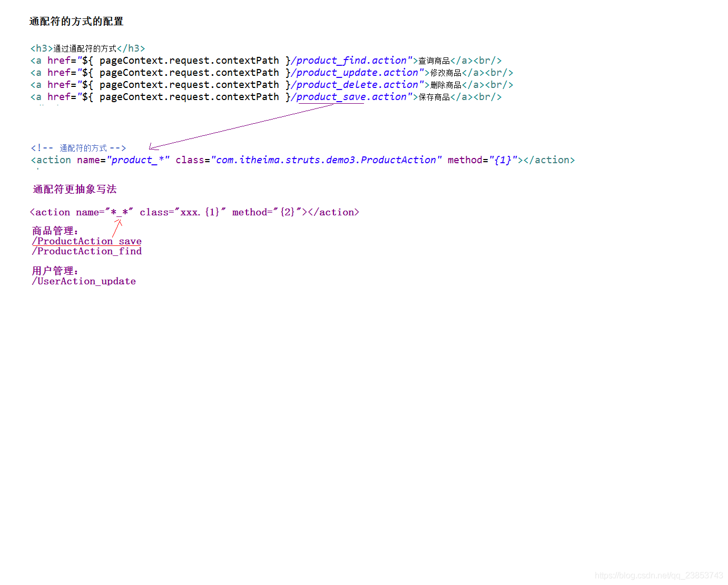Click the 用户管理 label

point(55,271)
